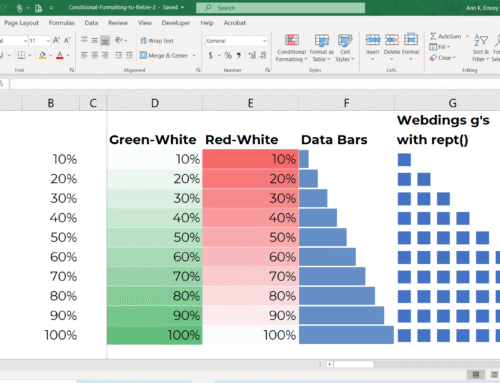500x383 pixels.
Task: Click the AutoSum button
Action: coord(445,36)
